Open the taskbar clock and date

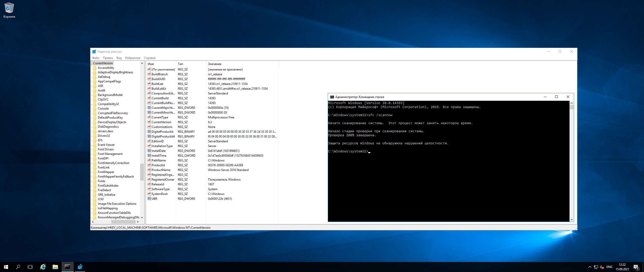tap(622, 267)
